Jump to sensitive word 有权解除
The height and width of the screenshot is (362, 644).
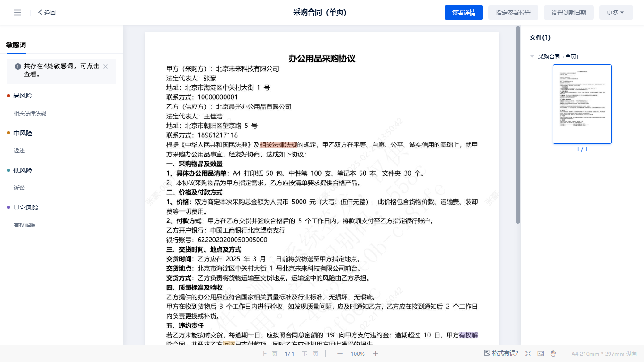[x=25, y=225]
